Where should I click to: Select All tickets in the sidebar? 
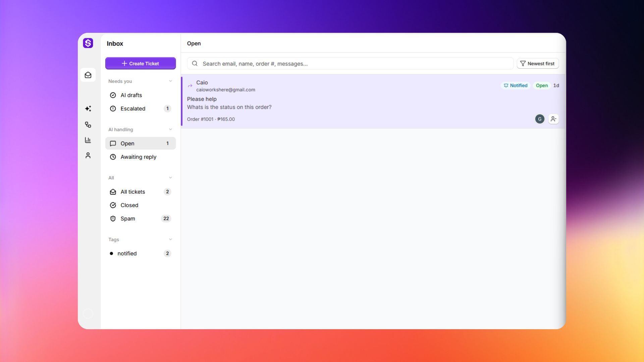point(141,192)
